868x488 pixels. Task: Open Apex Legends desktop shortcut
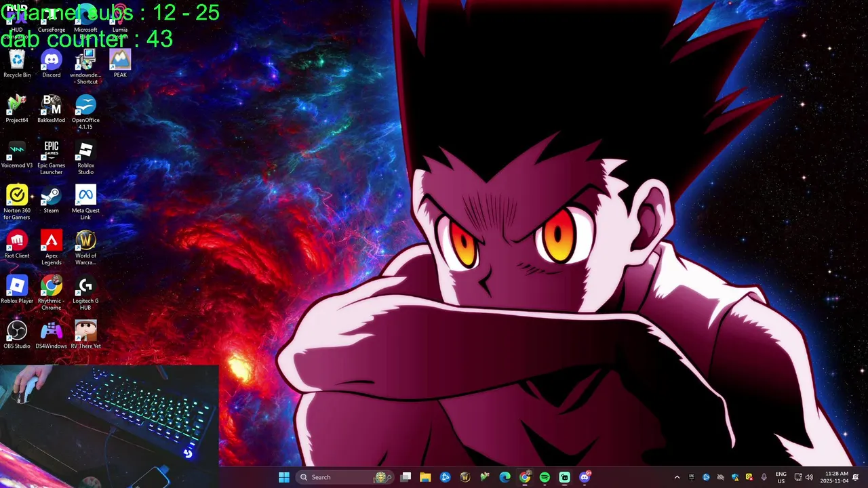(52, 248)
